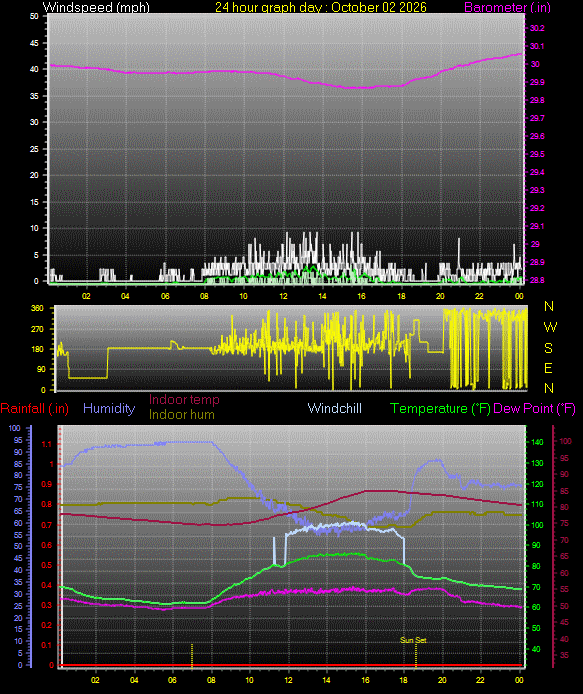Image resolution: width=583 pixels, height=694 pixels.
Task: Click the '06' hour tick under bottom graph
Action: 172,680
